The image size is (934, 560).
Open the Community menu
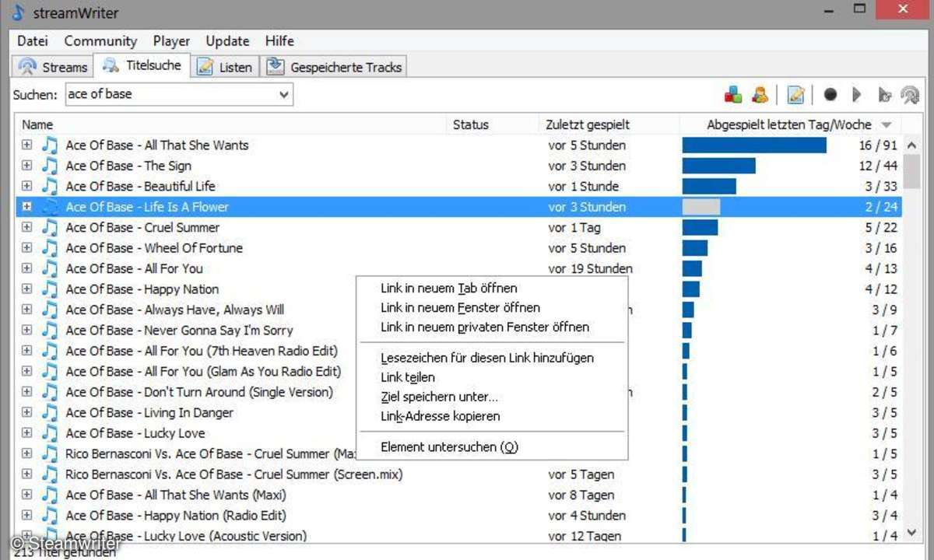coord(100,41)
